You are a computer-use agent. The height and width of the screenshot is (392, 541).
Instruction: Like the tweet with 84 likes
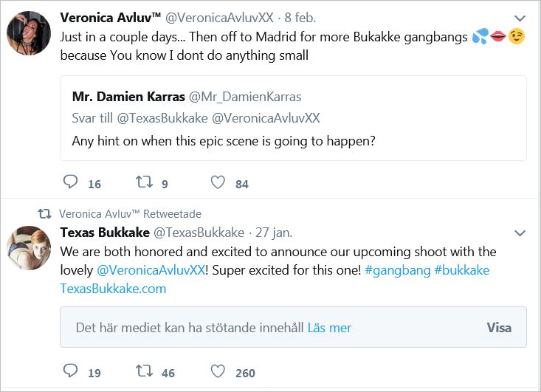click(x=218, y=182)
